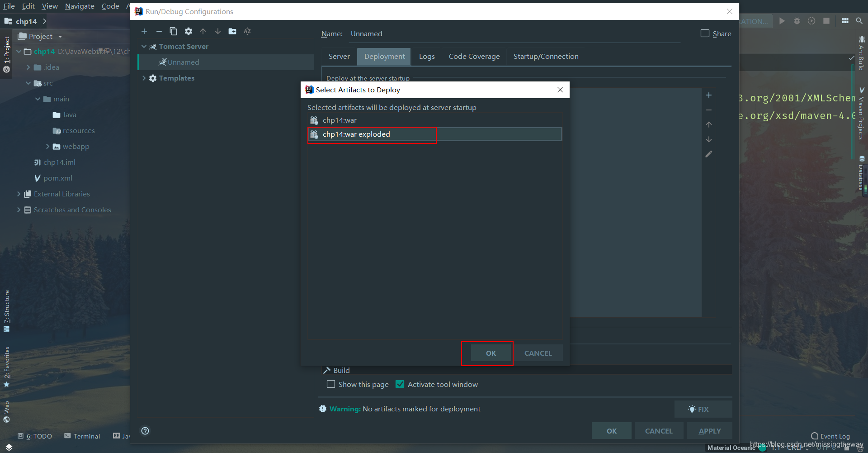The height and width of the screenshot is (453, 868).
Task: Click the Name input field
Action: click(x=514, y=34)
